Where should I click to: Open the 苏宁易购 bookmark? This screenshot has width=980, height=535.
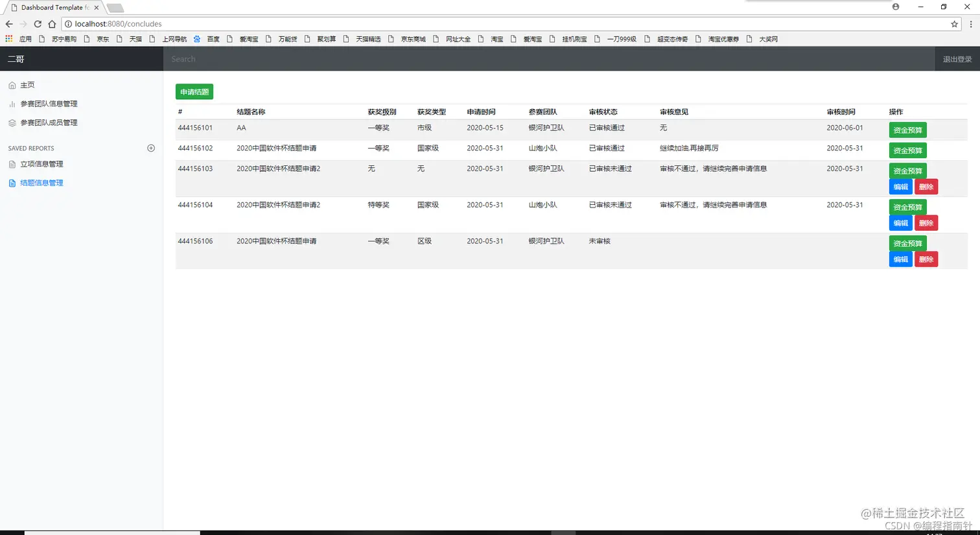coord(58,39)
